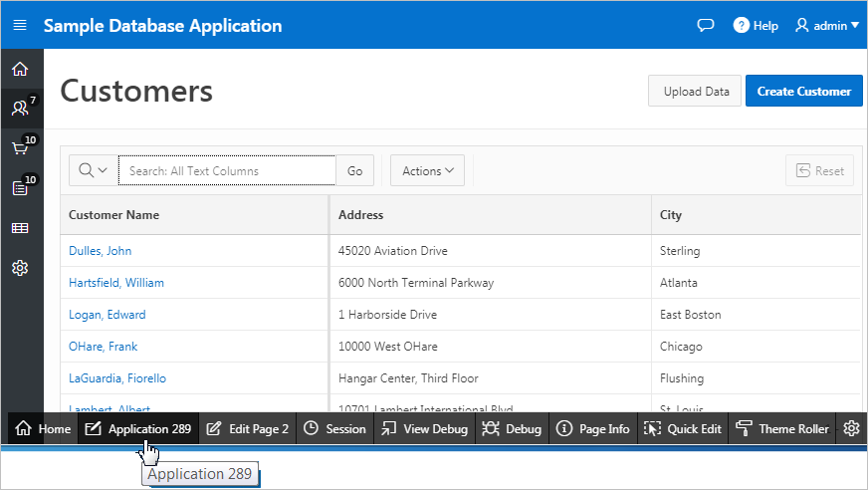This screenshot has width=868, height=490.
Task: Click the search text columns field
Action: (228, 171)
